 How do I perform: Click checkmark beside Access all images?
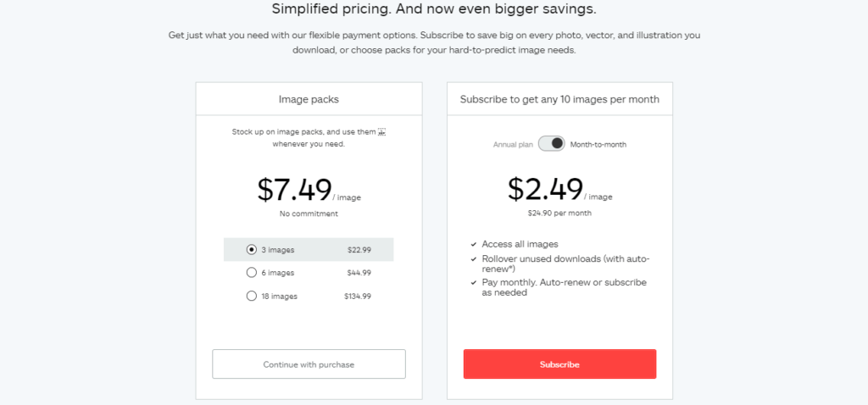(473, 244)
